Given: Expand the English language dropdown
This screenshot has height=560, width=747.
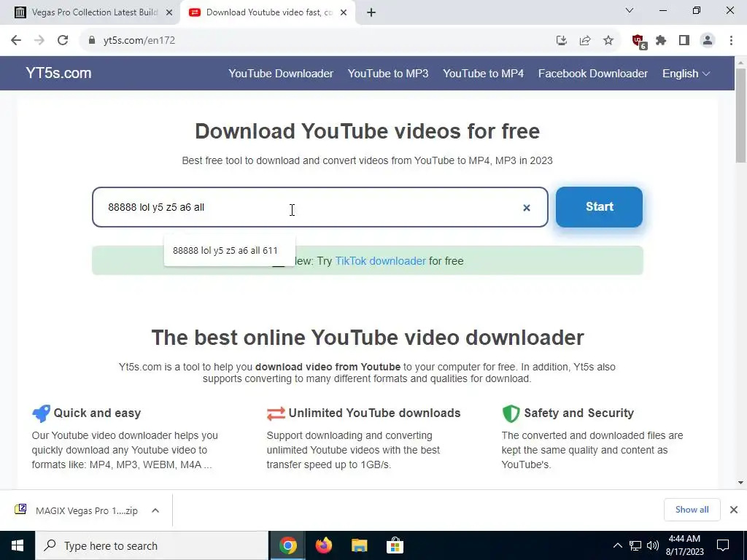Looking at the screenshot, I should 686,74.
